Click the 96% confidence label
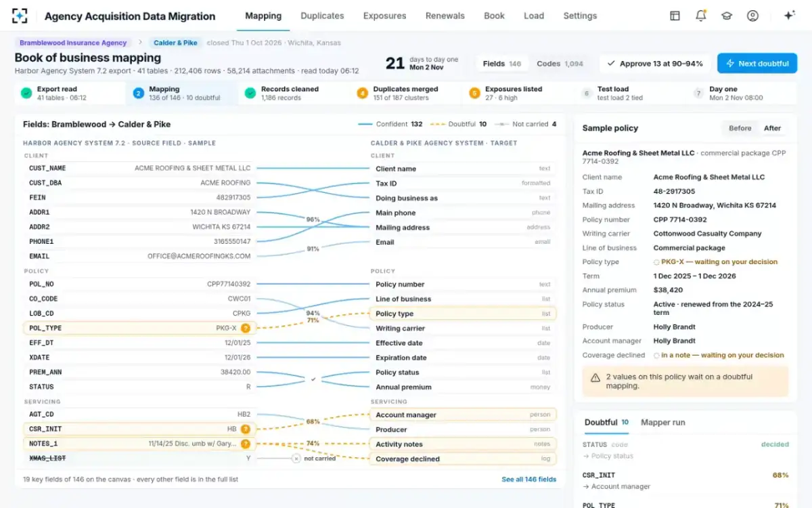812x508 pixels. (x=313, y=219)
